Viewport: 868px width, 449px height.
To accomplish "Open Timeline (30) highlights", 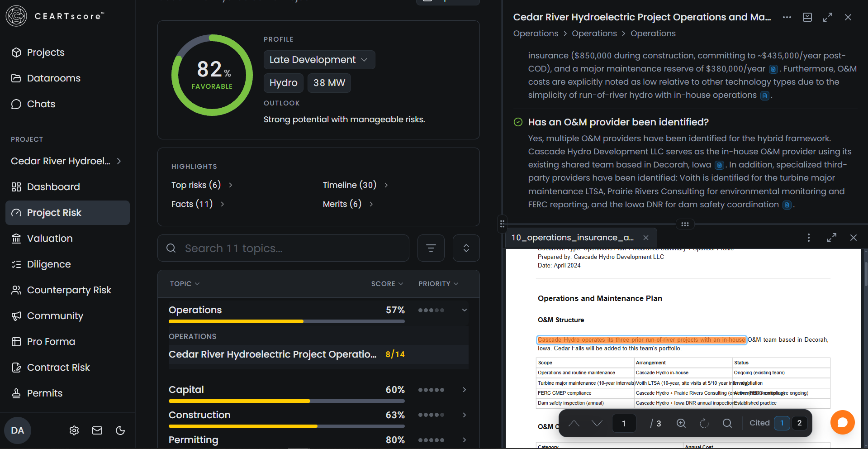I will point(355,185).
